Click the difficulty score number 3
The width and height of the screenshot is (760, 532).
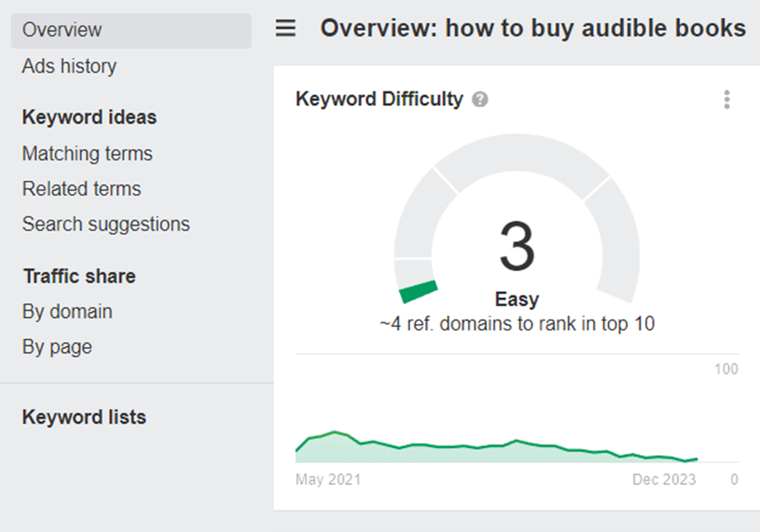517,246
